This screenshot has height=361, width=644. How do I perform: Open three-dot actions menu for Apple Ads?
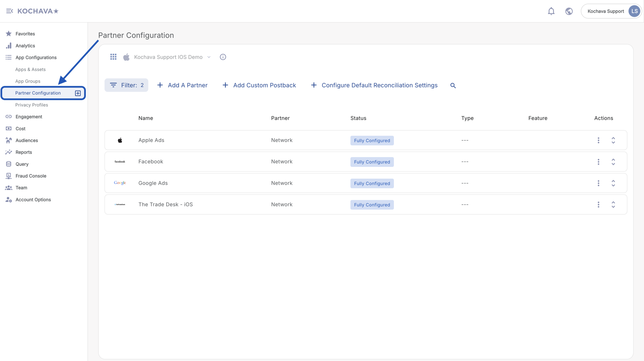[x=598, y=140]
